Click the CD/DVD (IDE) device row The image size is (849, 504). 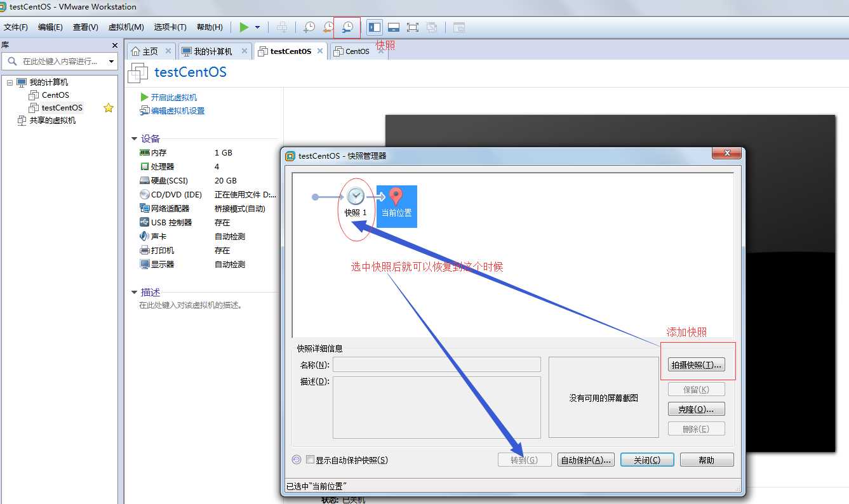pyautogui.click(x=208, y=195)
